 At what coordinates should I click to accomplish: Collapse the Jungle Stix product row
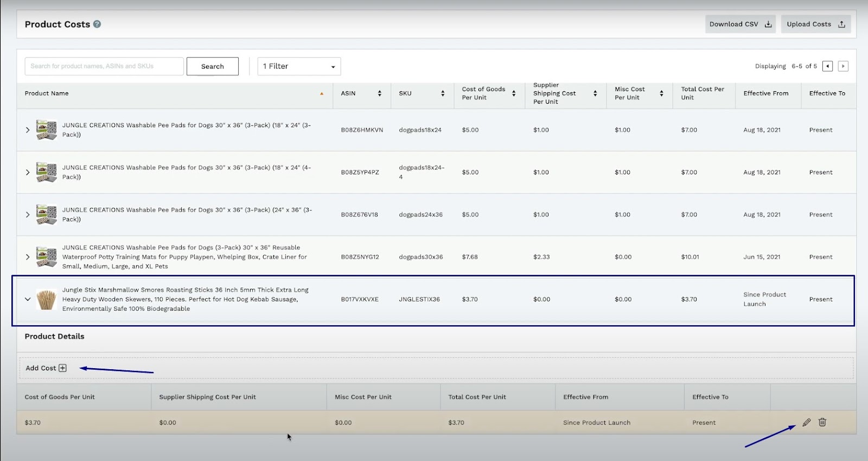click(28, 299)
